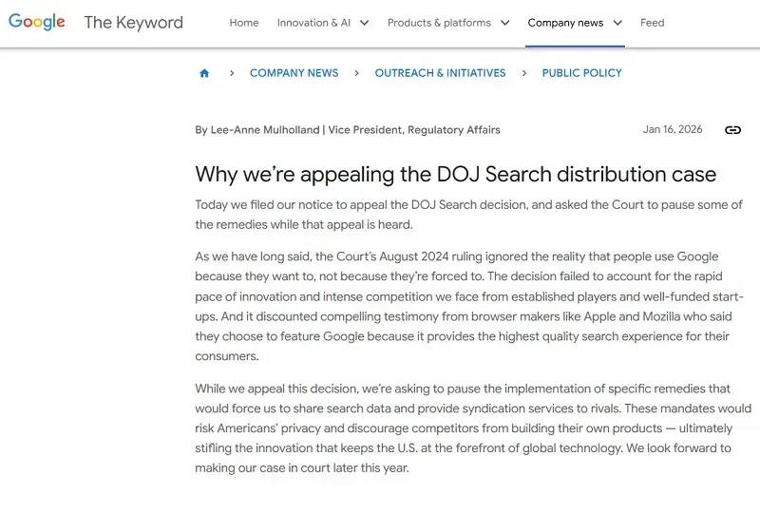Expand the Innovation & AI dropdown chevron
The width and height of the screenshot is (760, 532).
[364, 23]
